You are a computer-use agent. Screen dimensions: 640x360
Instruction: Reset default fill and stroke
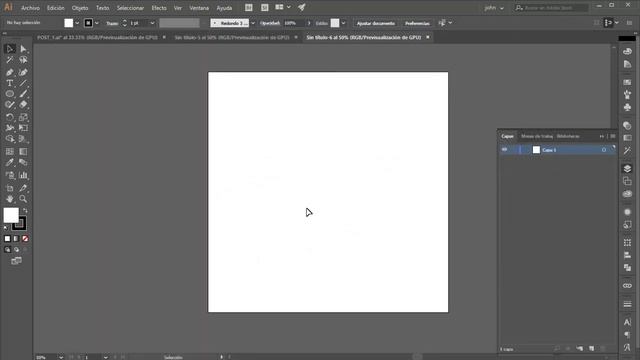(x=6, y=228)
